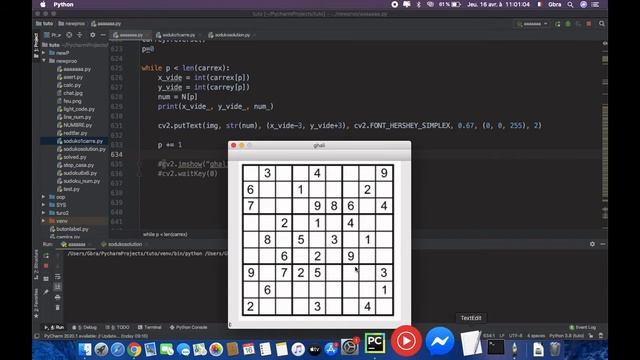
Task: Expand the SYS folder
Action: click(44, 205)
